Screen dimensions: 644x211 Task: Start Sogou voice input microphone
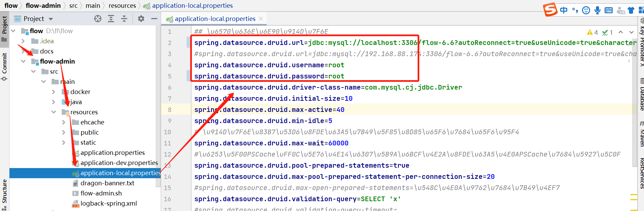point(598,10)
